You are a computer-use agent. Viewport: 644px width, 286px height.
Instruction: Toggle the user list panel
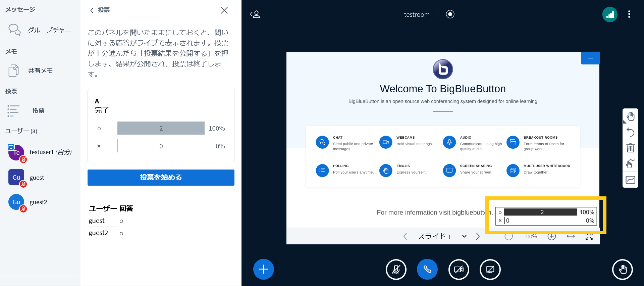(x=255, y=14)
